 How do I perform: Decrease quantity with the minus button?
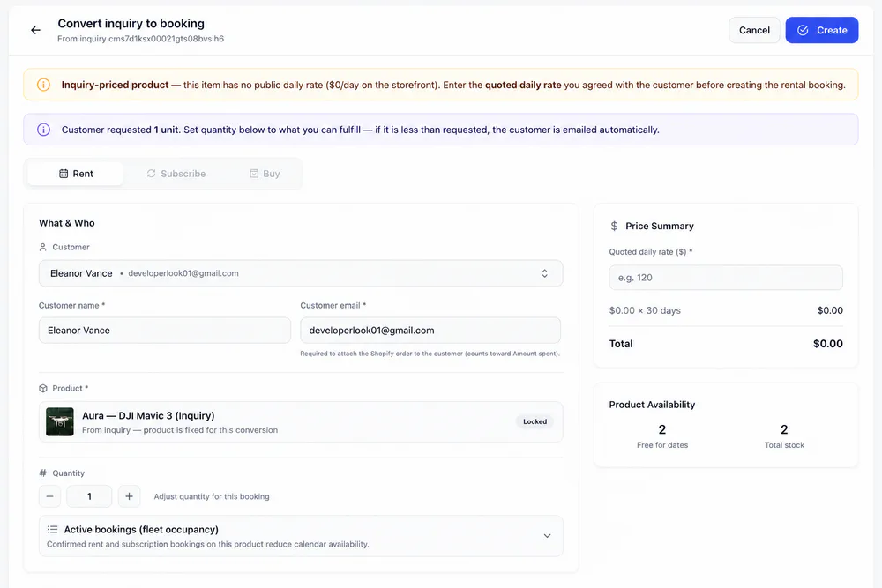click(x=50, y=496)
